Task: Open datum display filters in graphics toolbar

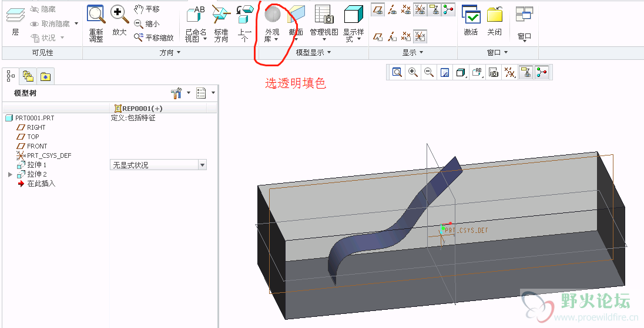Action: click(509, 73)
